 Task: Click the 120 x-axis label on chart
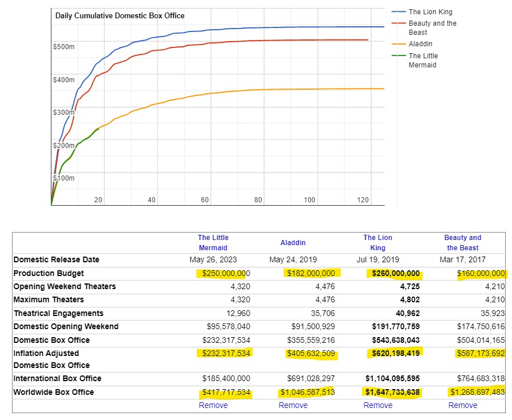coord(362,199)
